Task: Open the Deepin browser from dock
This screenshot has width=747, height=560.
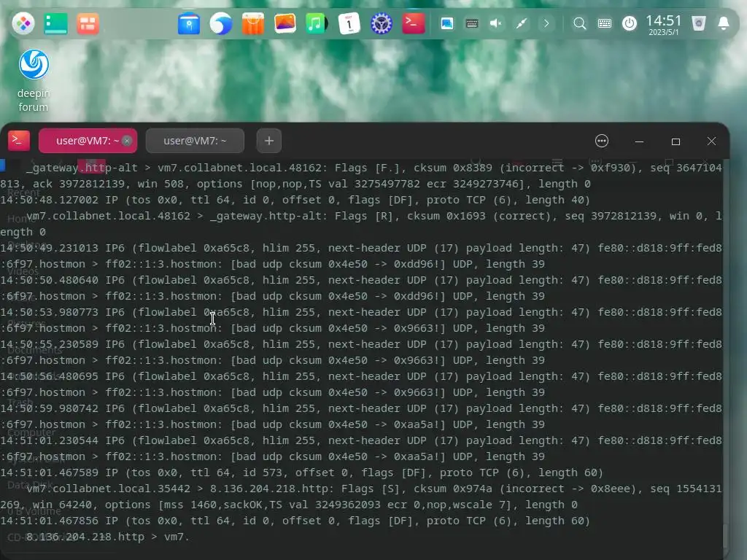Action: [220, 23]
